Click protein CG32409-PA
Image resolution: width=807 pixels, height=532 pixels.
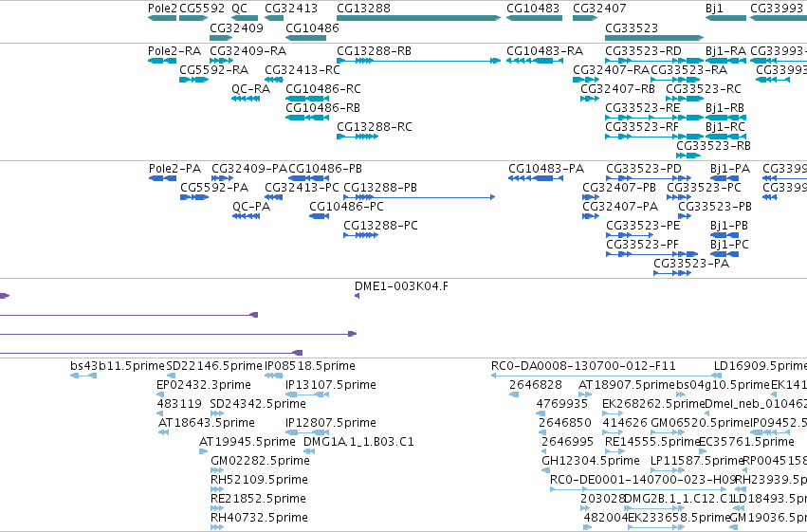(x=222, y=178)
